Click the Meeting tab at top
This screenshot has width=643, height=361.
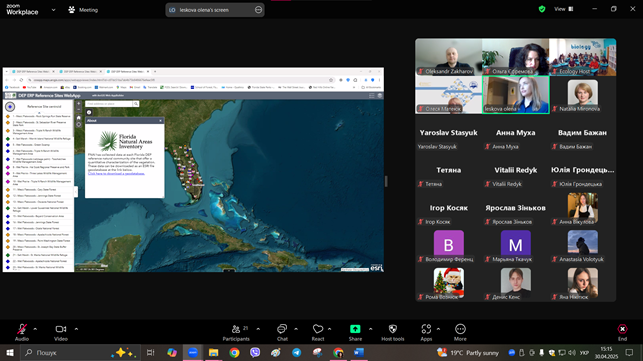pyautogui.click(x=83, y=10)
